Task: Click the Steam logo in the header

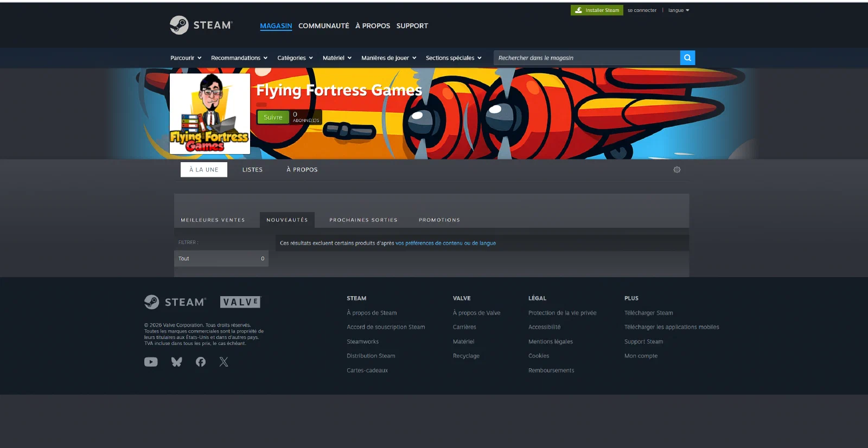Action: [201, 25]
